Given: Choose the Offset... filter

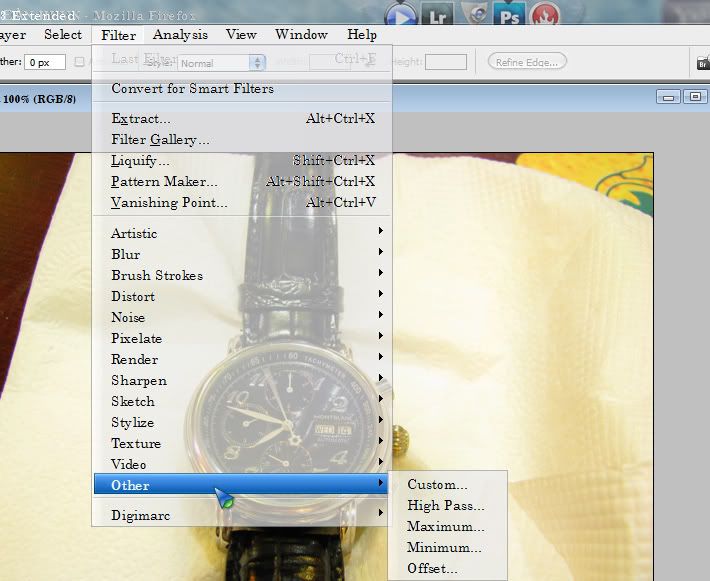Looking at the screenshot, I should [x=447, y=568].
